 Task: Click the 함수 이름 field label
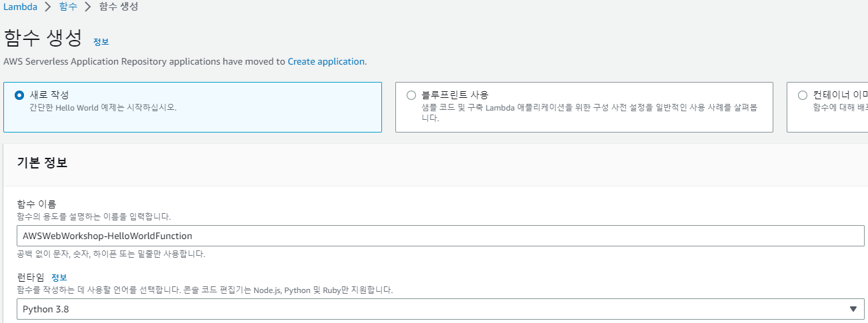pyautogui.click(x=37, y=204)
